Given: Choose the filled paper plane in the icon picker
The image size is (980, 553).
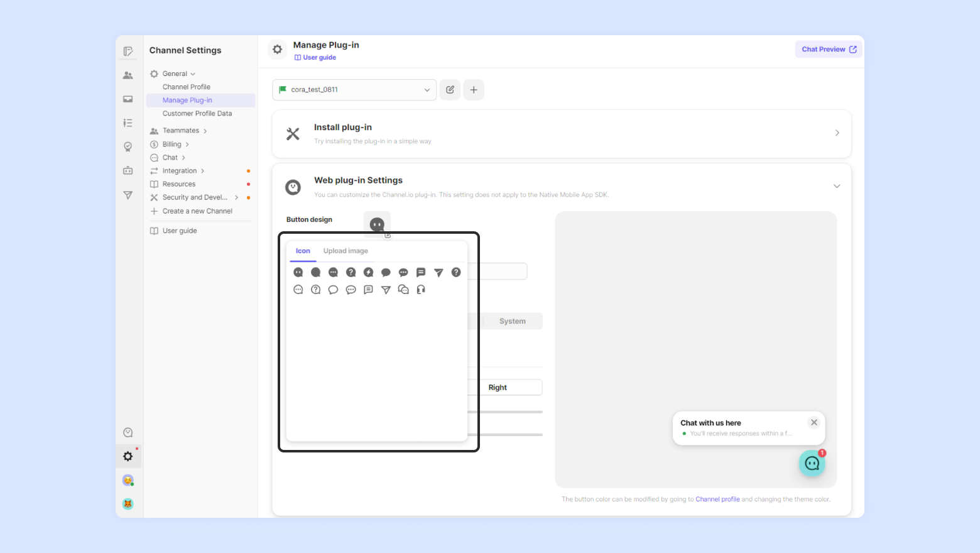Looking at the screenshot, I should (x=438, y=272).
